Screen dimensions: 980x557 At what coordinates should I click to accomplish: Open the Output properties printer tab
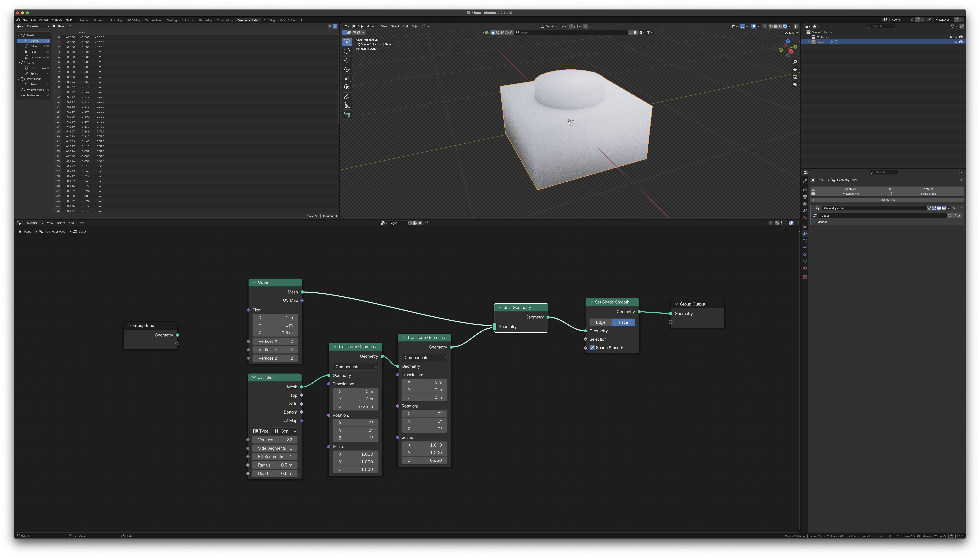805,197
